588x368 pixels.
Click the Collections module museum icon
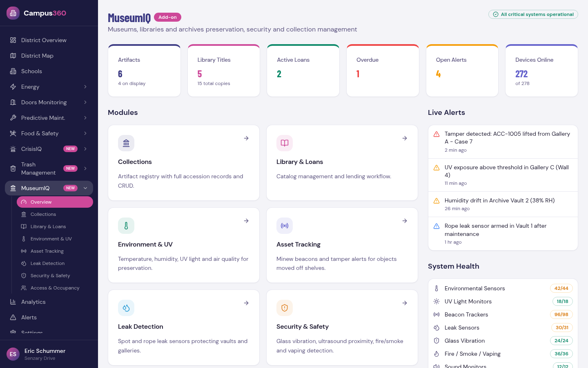[x=126, y=143]
